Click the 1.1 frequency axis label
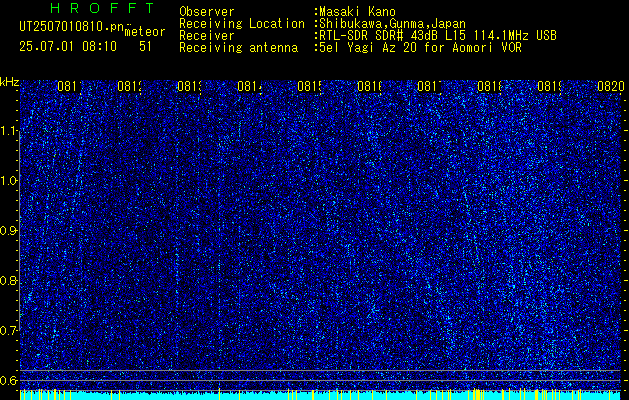 [x=9, y=131]
